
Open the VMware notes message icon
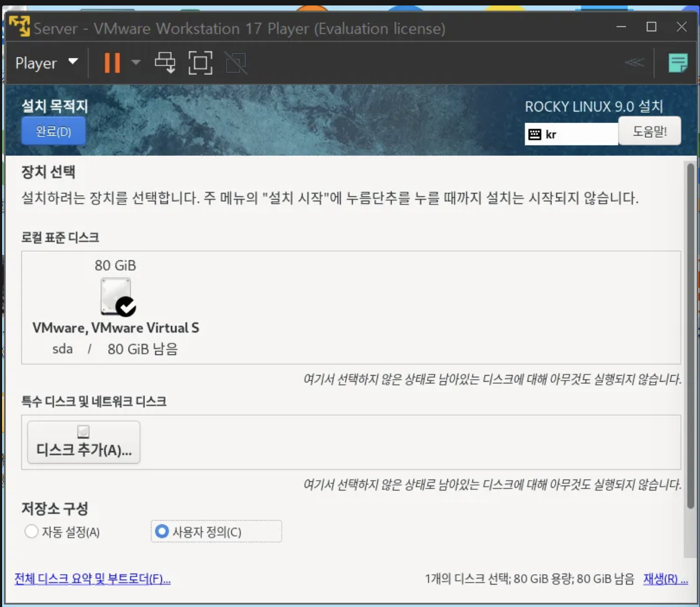pyautogui.click(x=678, y=63)
